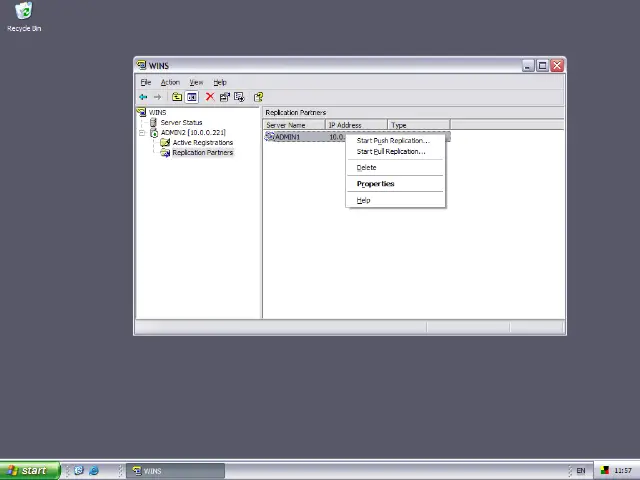The width and height of the screenshot is (640, 480).
Task: Click the first quick launch icon
Action: tap(79, 470)
